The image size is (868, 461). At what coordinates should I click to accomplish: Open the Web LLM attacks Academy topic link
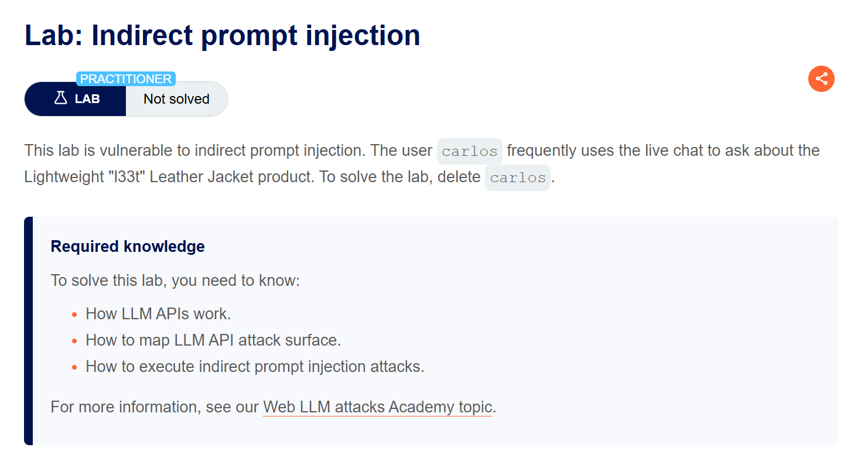point(378,407)
